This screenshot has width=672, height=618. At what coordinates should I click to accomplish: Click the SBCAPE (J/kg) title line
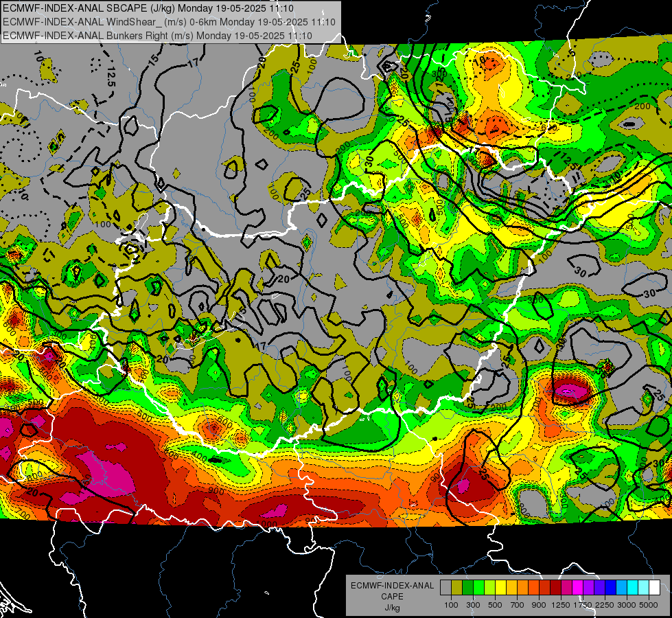[148, 8]
